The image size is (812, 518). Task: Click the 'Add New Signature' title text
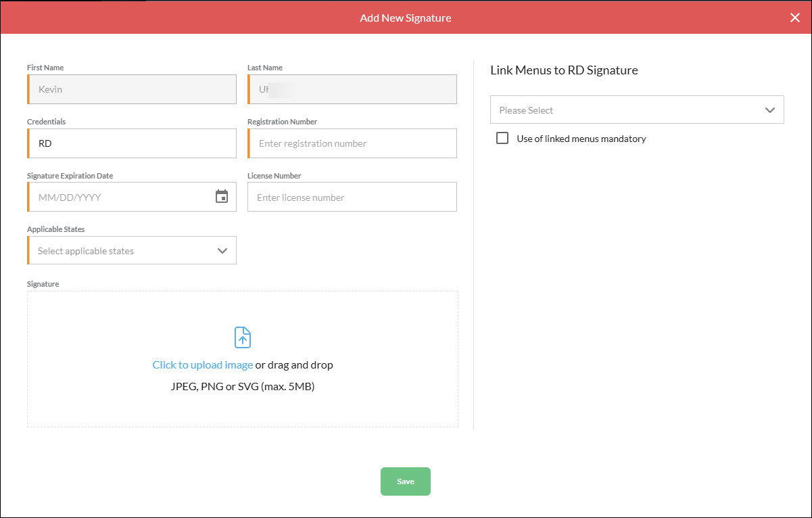coord(406,18)
